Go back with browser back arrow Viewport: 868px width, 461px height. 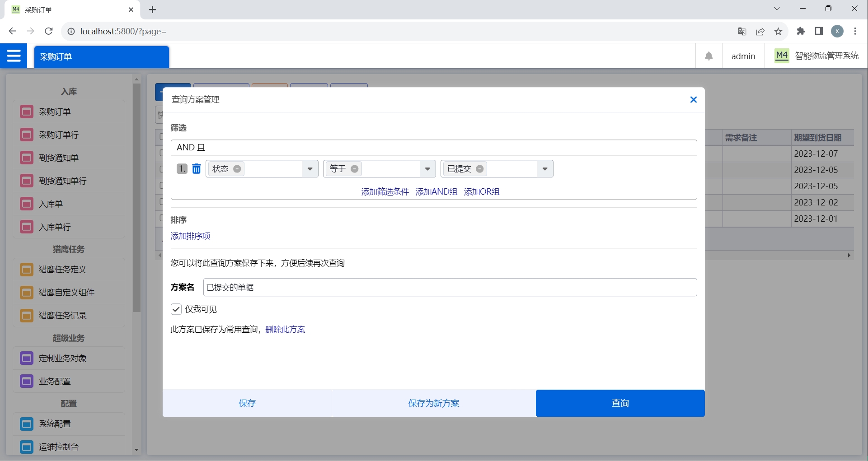click(12, 31)
